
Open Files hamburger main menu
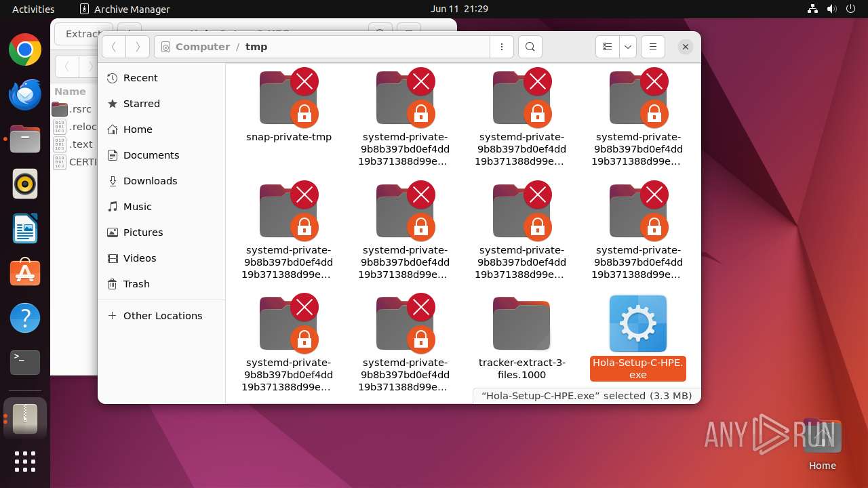pos(653,47)
